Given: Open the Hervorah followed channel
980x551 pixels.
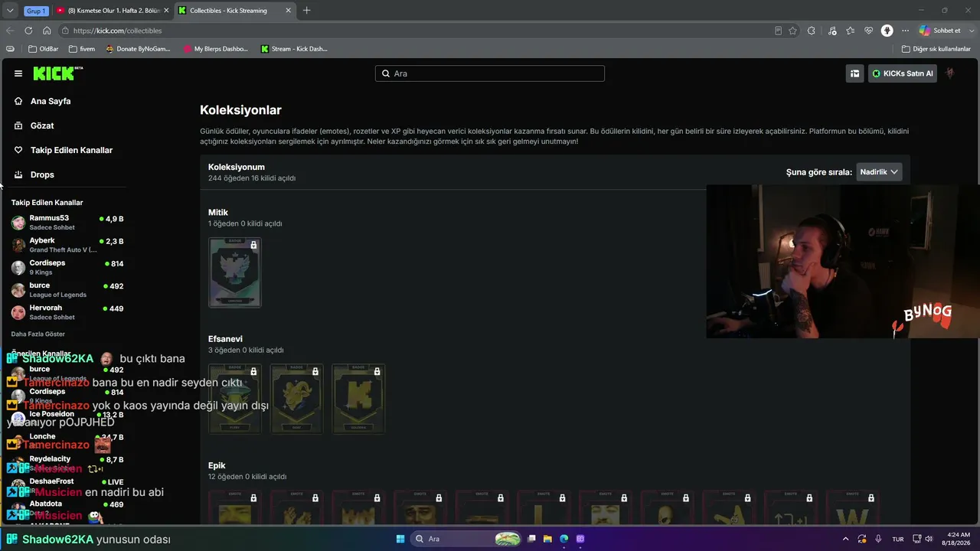Looking at the screenshot, I should coord(67,312).
